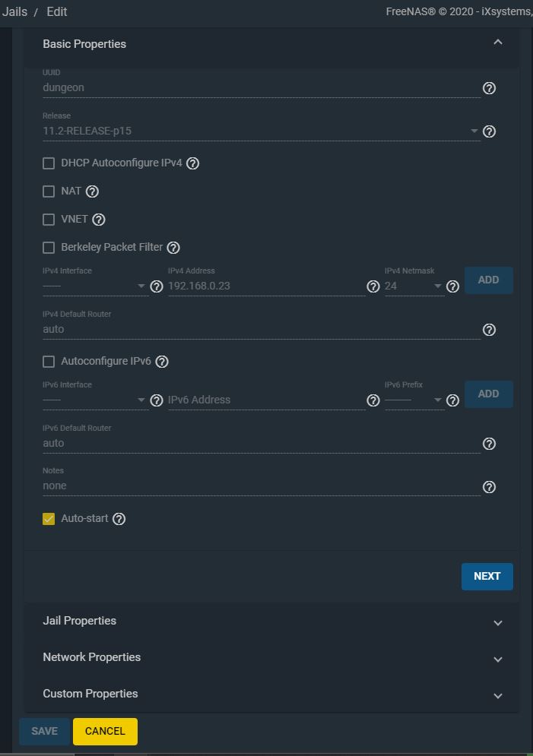Open the Auto-start help tooltip
The height and width of the screenshot is (756, 533).
119,519
